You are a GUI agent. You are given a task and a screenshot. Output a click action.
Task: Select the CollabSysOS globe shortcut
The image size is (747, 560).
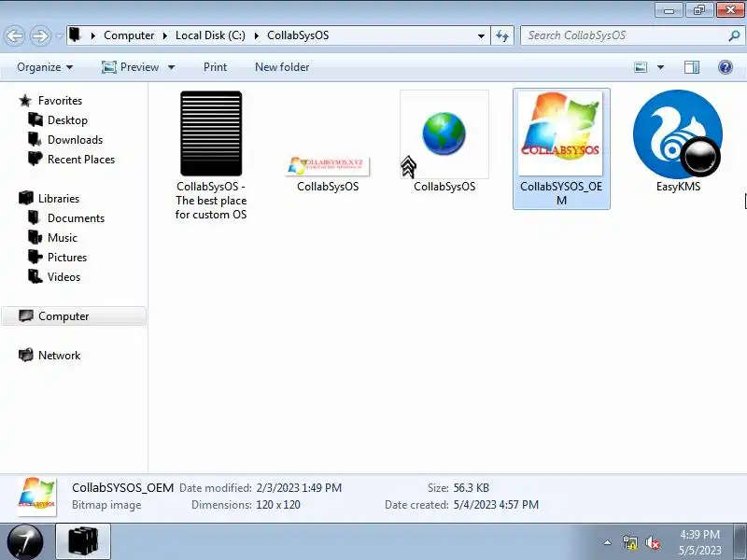click(444, 134)
